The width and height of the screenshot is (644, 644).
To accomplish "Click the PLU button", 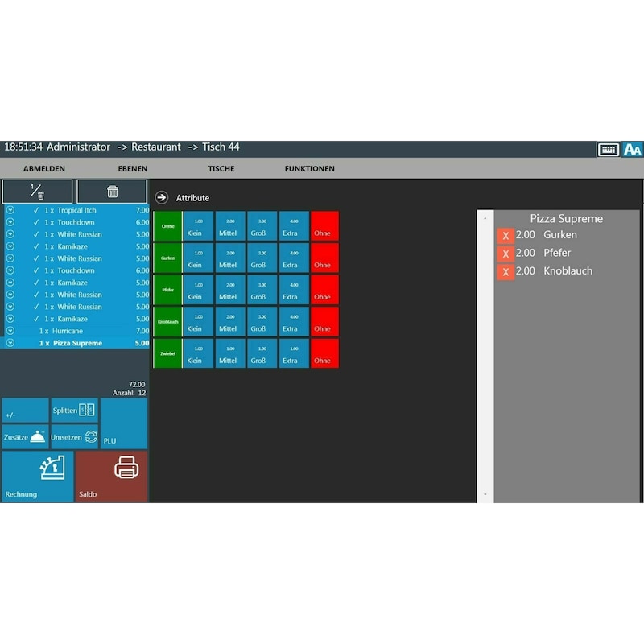I will pyautogui.click(x=124, y=423).
